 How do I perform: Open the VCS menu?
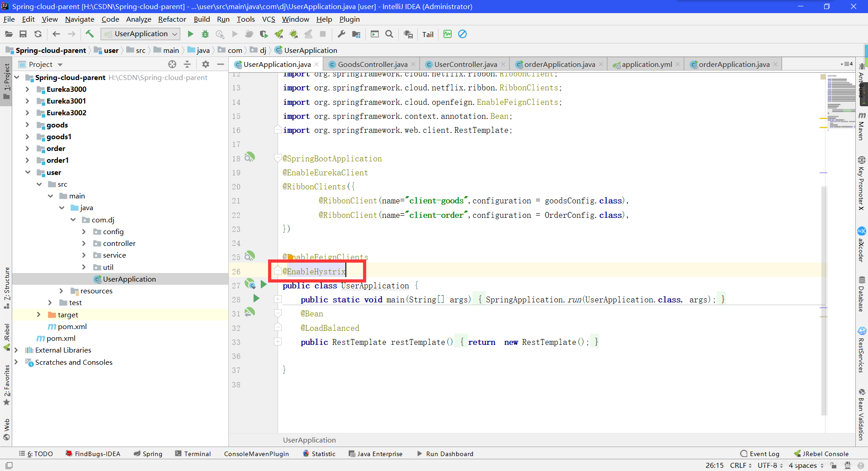click(x=269, y=19)
